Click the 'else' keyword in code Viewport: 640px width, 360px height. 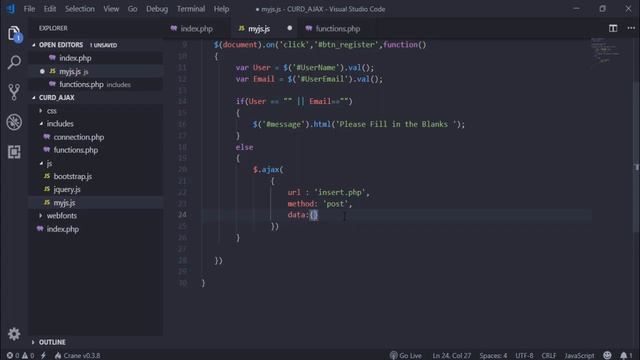[x=244, y=147]
